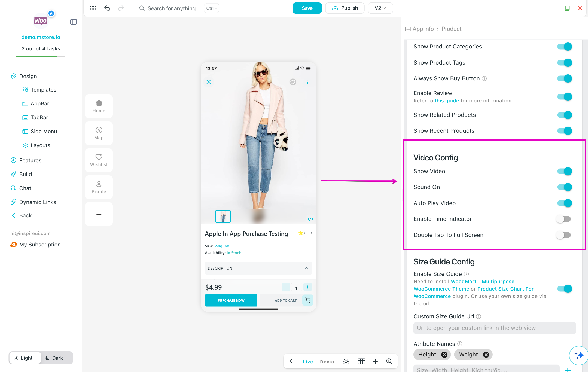Screen dimensions: 588x372
Task: Open the apps grid menu icon
Action: click(93, 8)
